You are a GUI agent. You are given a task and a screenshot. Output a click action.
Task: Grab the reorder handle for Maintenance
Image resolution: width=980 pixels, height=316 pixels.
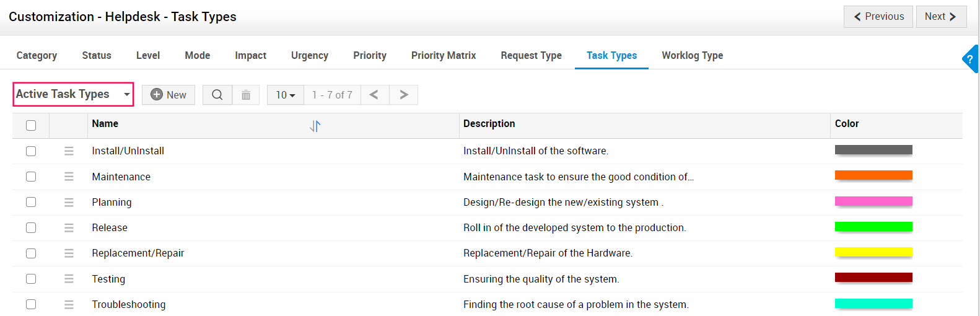(x=69, y=177)
